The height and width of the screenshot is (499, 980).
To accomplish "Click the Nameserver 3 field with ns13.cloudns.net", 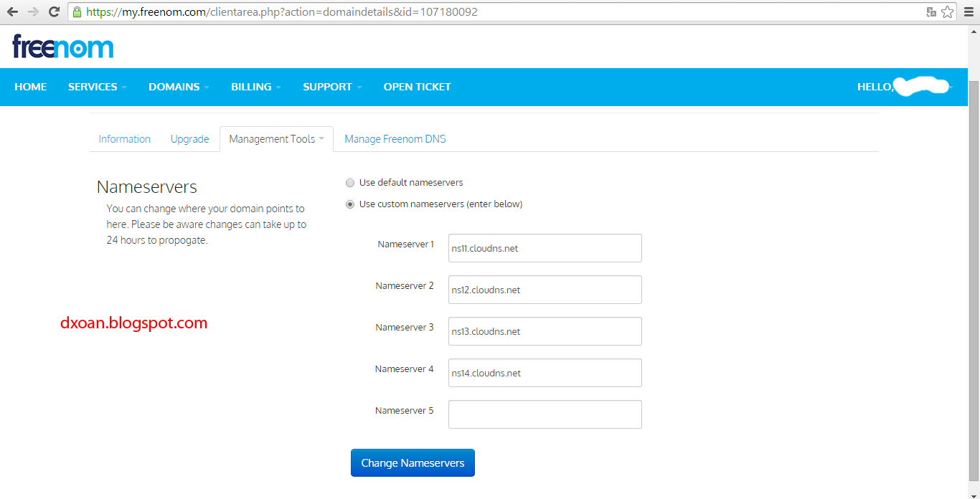I will (545, 331).
